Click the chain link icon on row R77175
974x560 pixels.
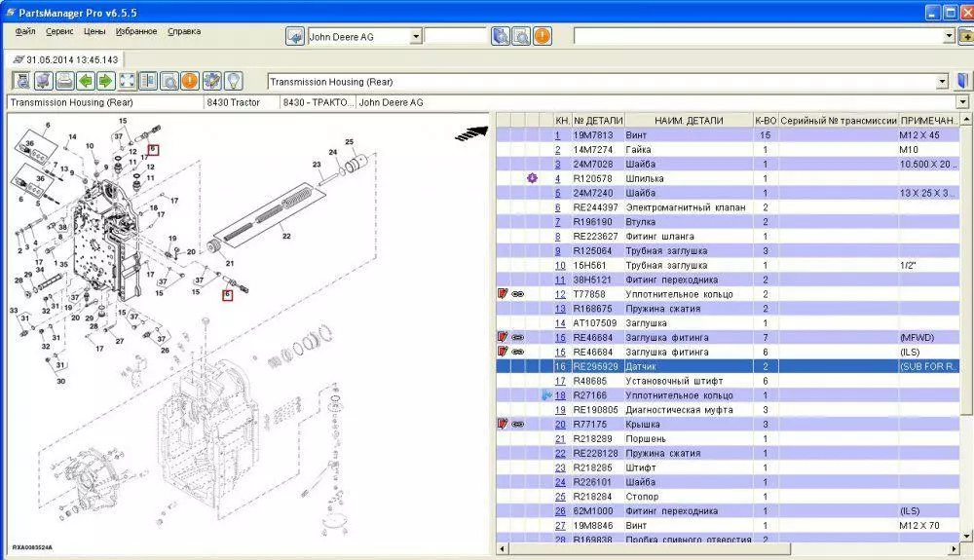click(x=517, y=425)
